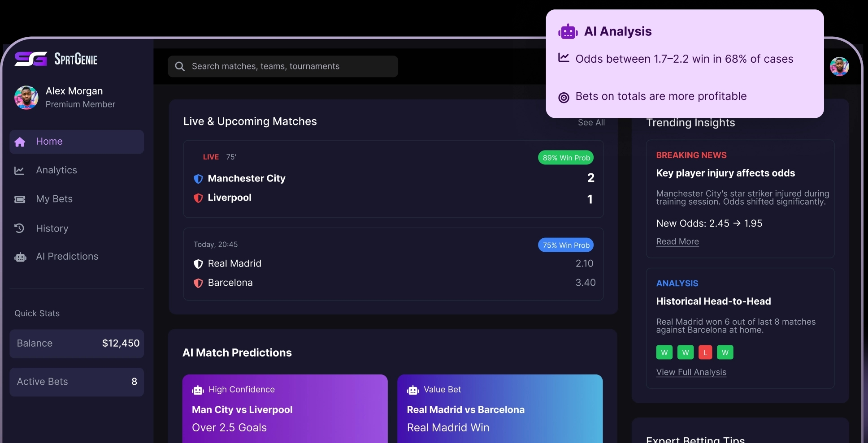Image resolution: width=868 pixels, height=443 pixels.
Task: Click the search magnifier icon
Action: pyautogui.click(x=180, y=67)
